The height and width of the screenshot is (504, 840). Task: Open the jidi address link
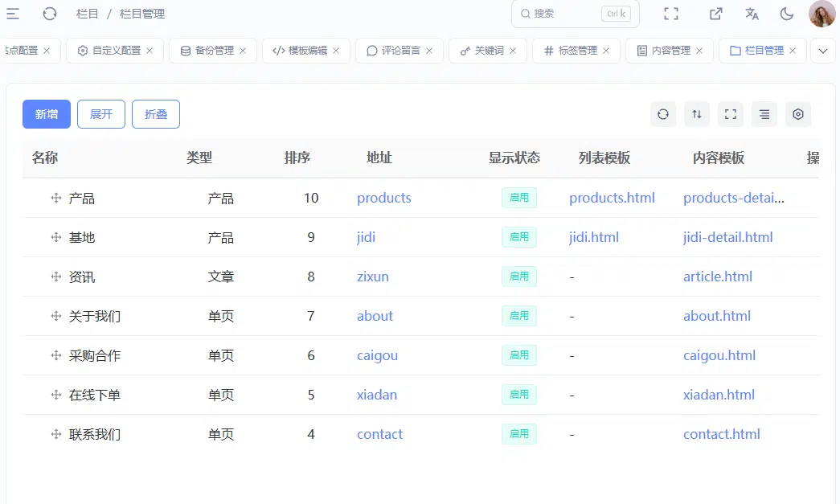click(366, 237)
